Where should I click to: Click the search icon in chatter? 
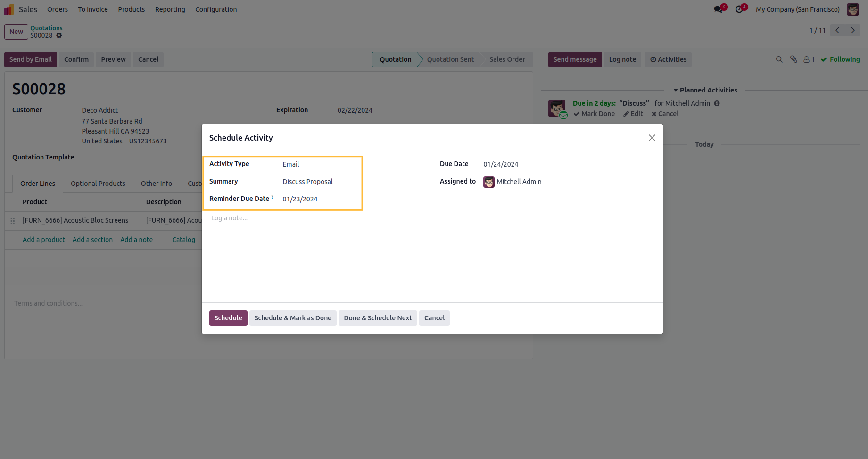(x=779, y=59)
